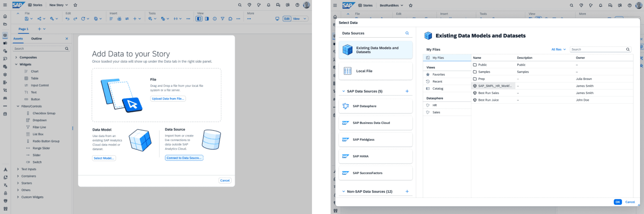The width and height of the screenshot is (644, 214).
Task: Click the Refresh icon in Edit group
Action: pos(83,19)
